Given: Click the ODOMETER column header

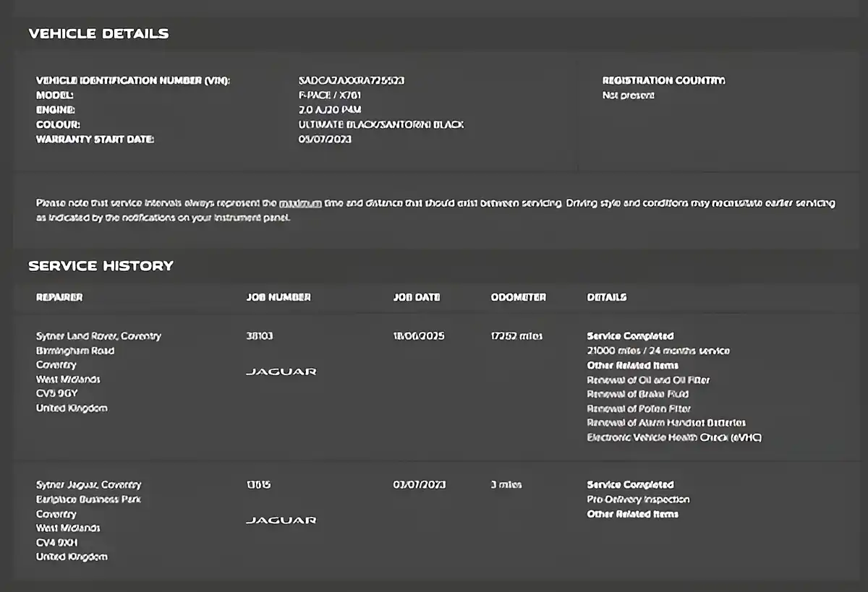Looking at the screenshot, I should [518, 297].
